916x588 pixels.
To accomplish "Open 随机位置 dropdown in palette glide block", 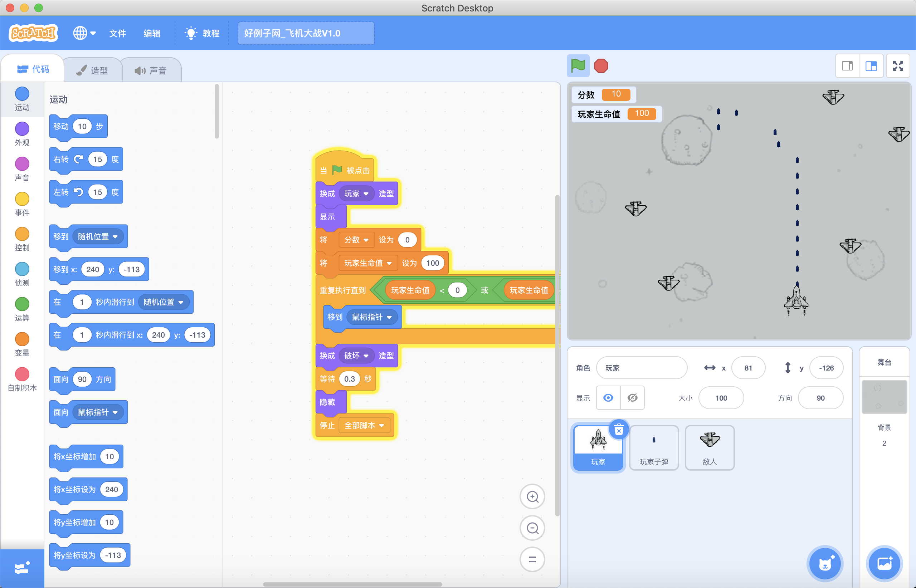I will click(163, 302).
